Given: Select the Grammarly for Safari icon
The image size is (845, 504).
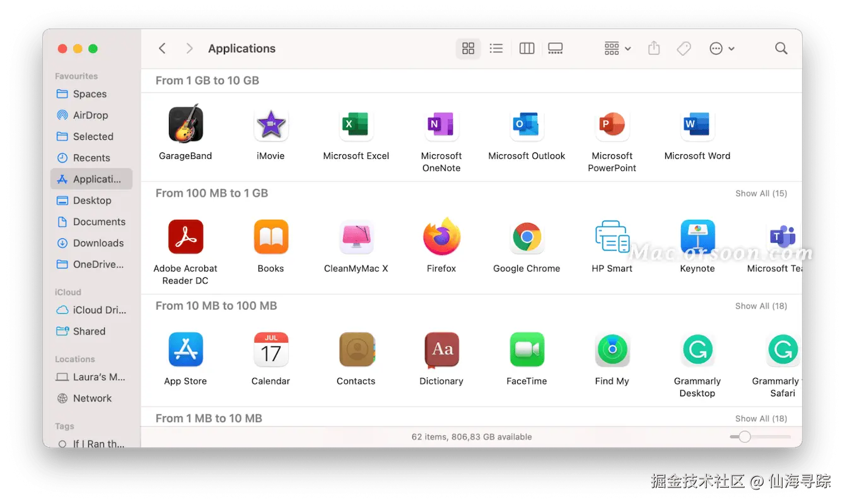Looking at the screenshot, I should pos(783,350).
